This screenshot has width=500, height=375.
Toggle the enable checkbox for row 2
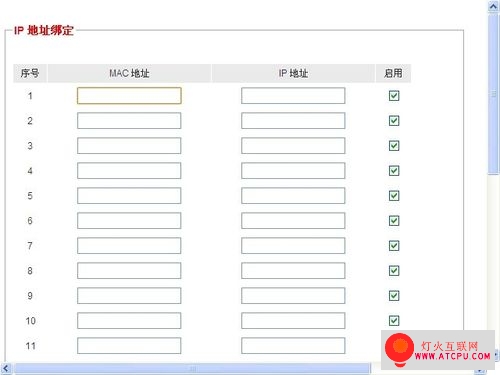pyautogui.click(x=394, y=121)
